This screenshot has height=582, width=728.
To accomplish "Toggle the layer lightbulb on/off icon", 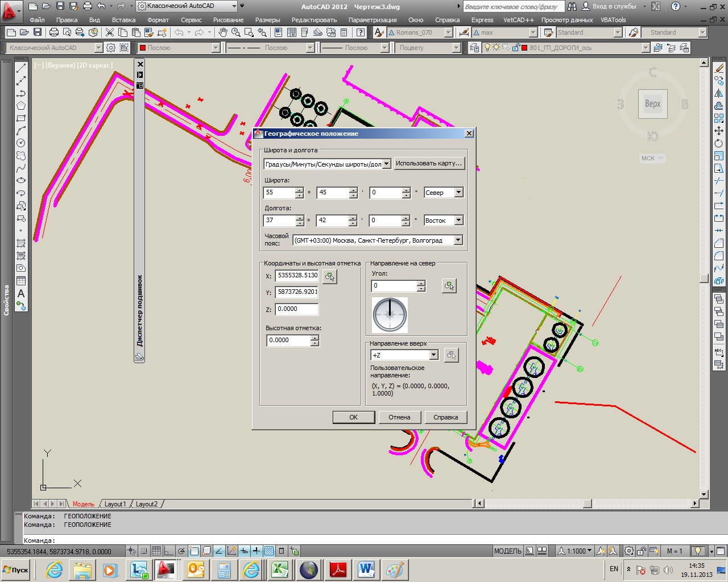I will coord(487,48).
